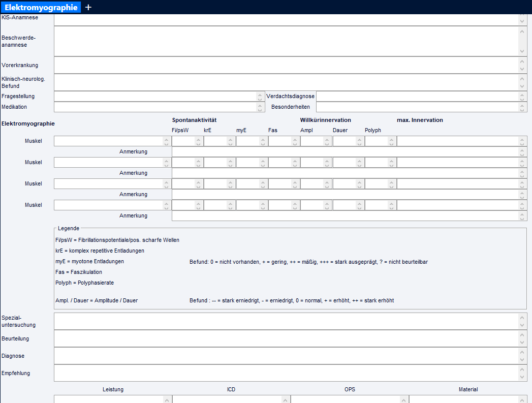Click the Willkürinnervation header text

(x=325, y=120)
